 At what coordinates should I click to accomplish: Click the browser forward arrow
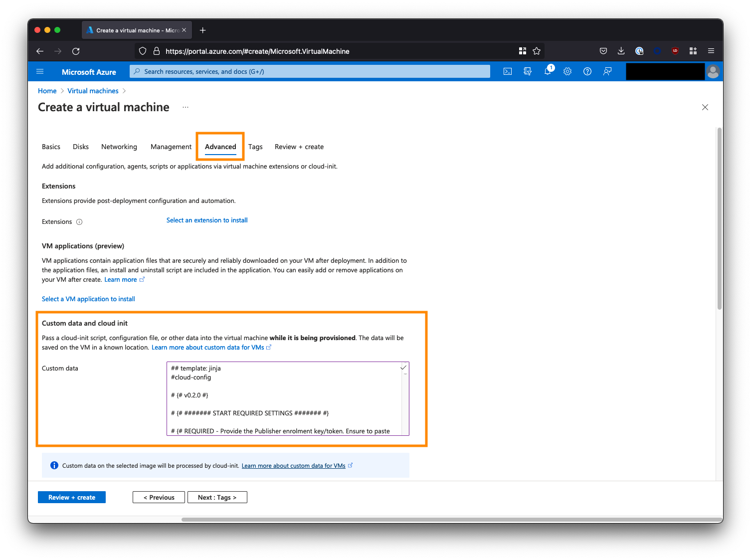(58, 51)
